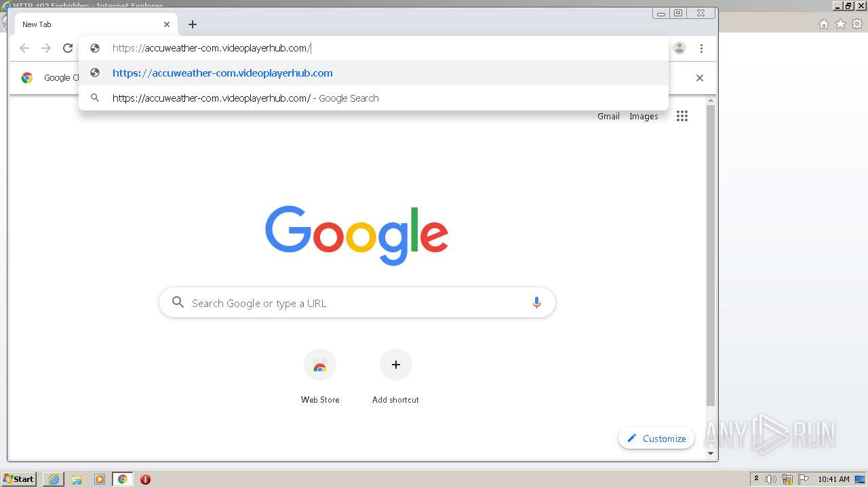Click Internet Explorer's Favorites star

pyautogui.click(x=840, y=24)
